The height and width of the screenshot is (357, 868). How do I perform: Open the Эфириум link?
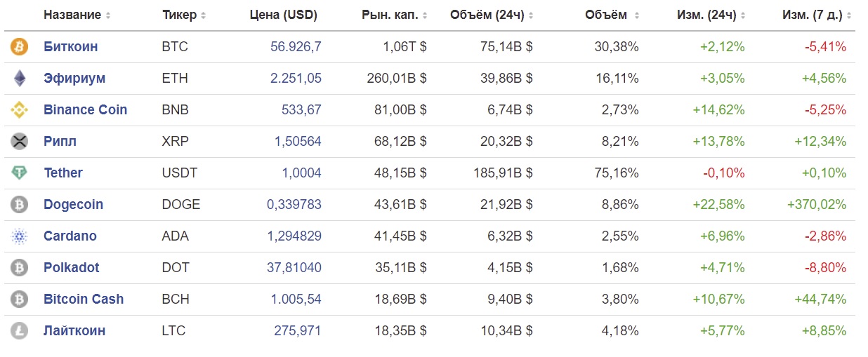[x=74, y=79]
